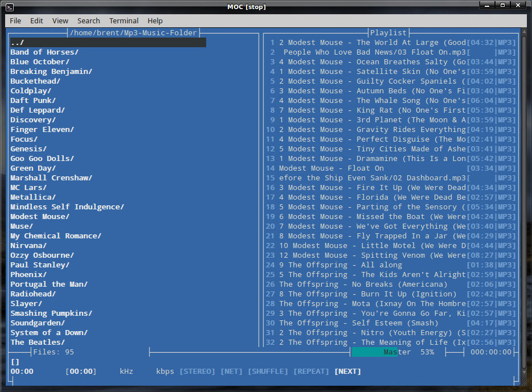Toggle the STEREO indicator
The image size is (532, 392).
point(198,372)
